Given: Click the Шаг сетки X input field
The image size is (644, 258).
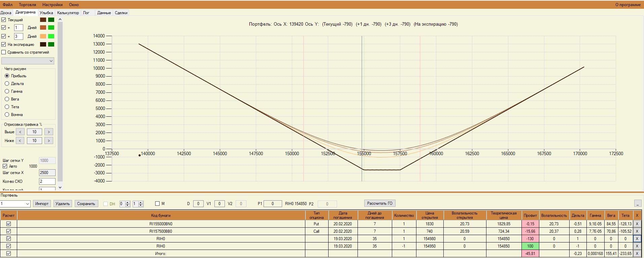Looking at the screenshot, I should (x=47, y=173).
